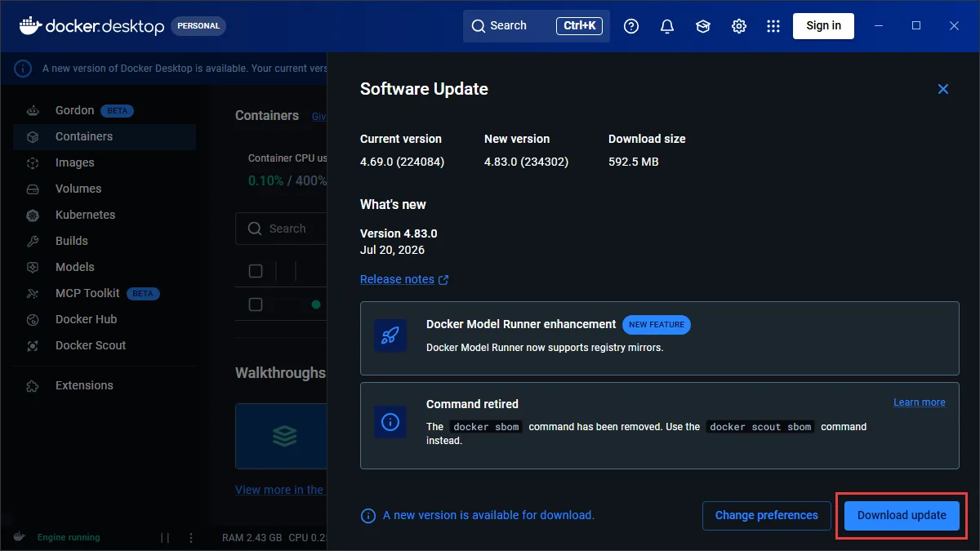Click the Gordon sidebar icon

click(33, 110)
